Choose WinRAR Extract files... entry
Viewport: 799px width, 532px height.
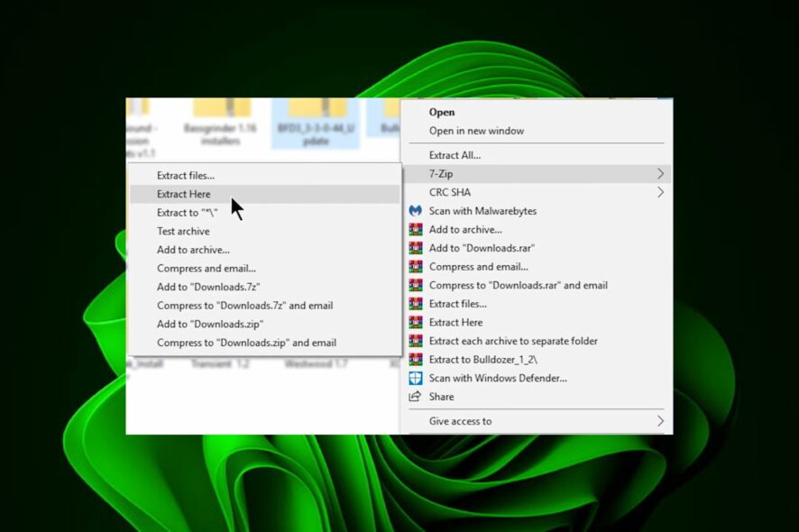point(537,304)
